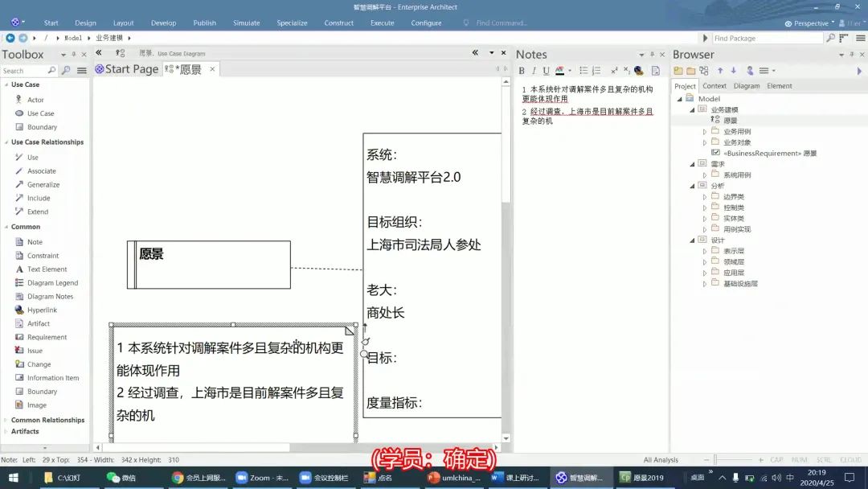
Task: Insert numbered list in Notes
Action: 596,71
